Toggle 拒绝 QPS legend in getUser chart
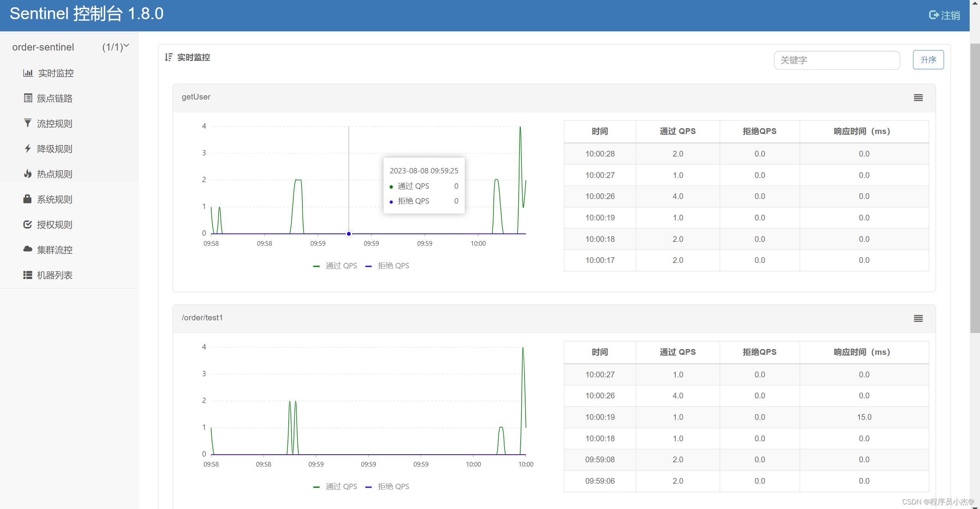This screenshot has width=980, height=509. pyautogui.click(x=387, y=266)
